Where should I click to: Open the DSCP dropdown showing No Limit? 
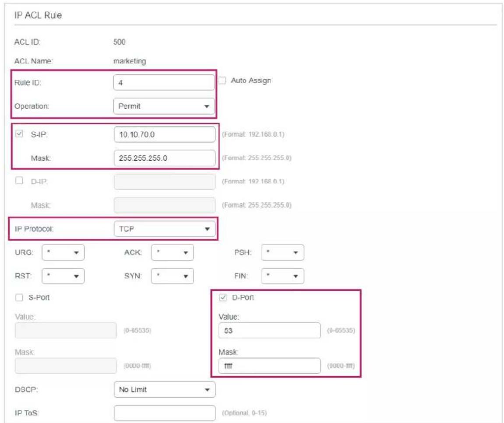click(x=165, y=389)
